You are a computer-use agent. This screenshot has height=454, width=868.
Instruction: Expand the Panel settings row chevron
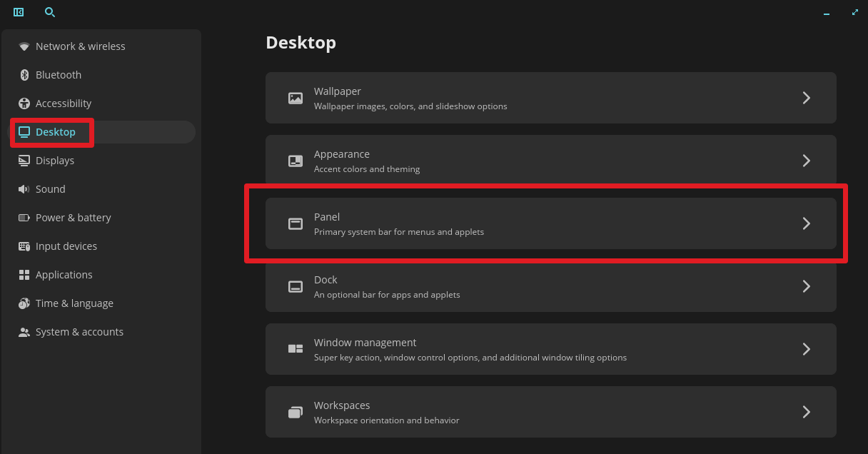pyautogui.click(x=806, y=223)
